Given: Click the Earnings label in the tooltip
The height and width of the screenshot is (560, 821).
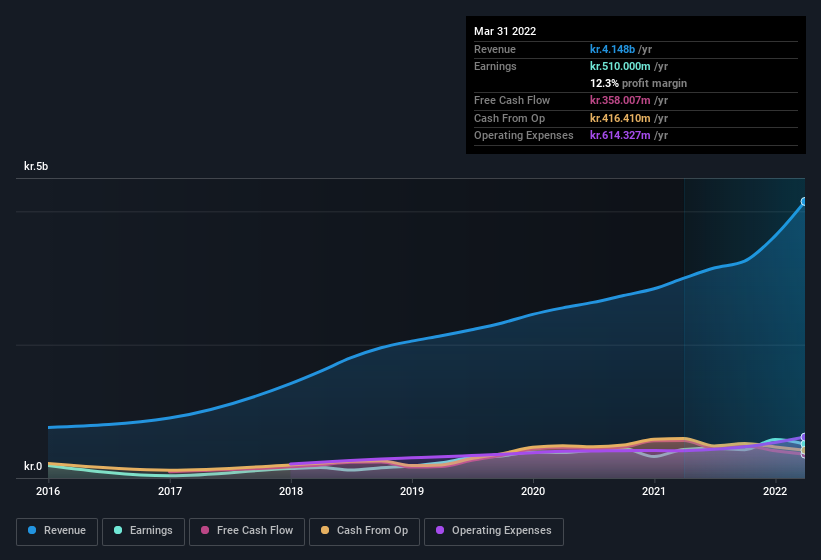Looking at the screenshot, I should coord(495,66).
